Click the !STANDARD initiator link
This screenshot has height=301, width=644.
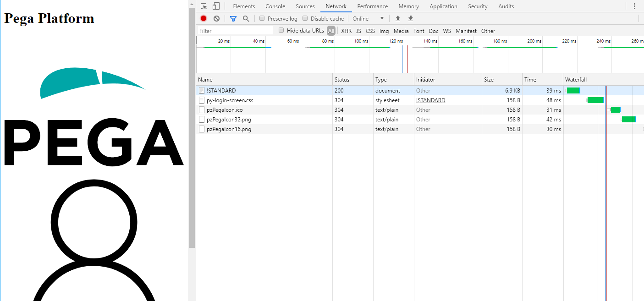(430, 100)
